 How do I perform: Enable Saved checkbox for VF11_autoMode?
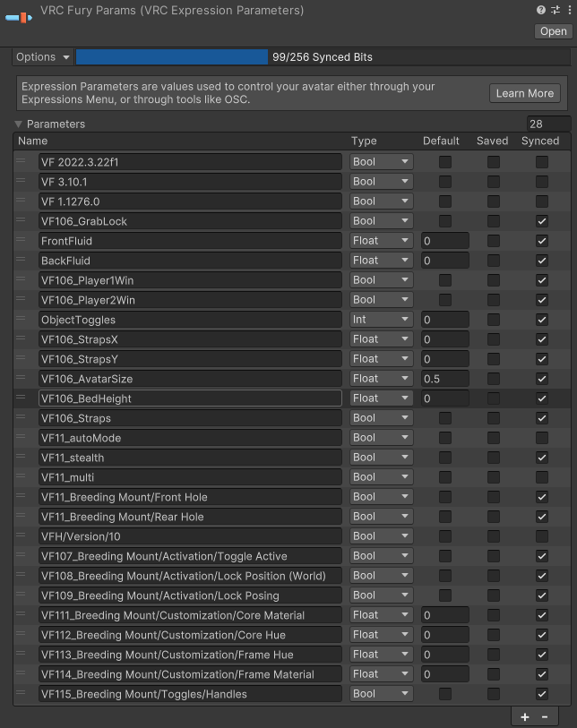(x=493, y=438)
